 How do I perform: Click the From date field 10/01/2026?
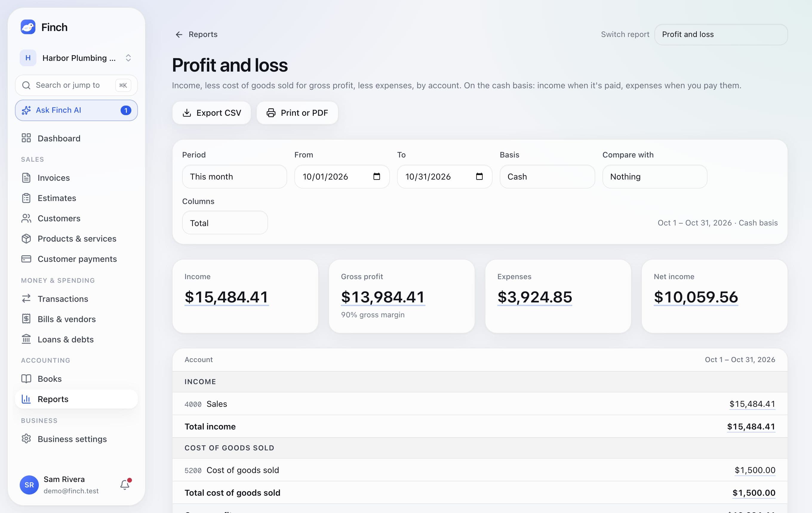(x=342, y=177)
